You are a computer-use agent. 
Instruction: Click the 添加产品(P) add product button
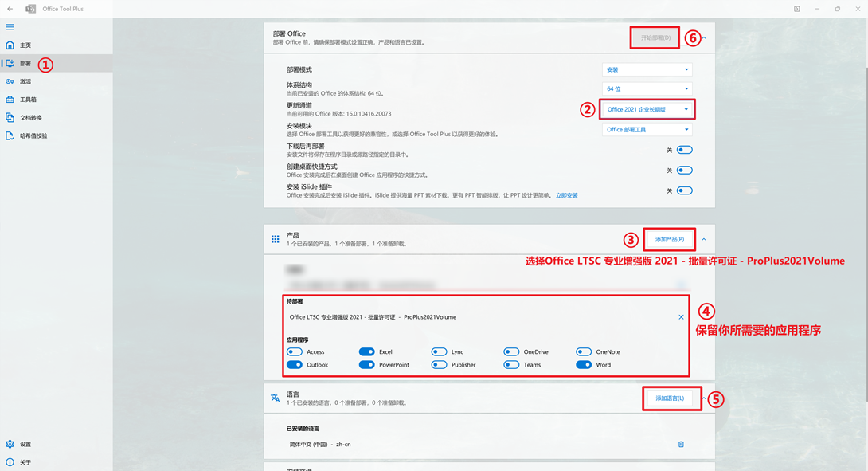[669, 239]
